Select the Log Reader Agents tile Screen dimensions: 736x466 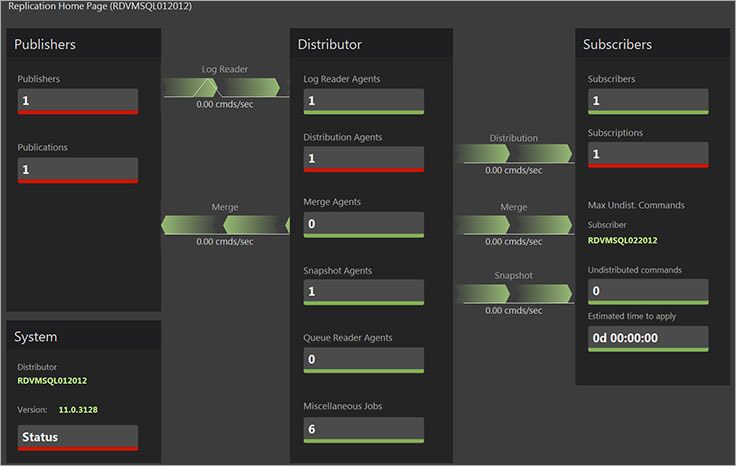[364, 101]
